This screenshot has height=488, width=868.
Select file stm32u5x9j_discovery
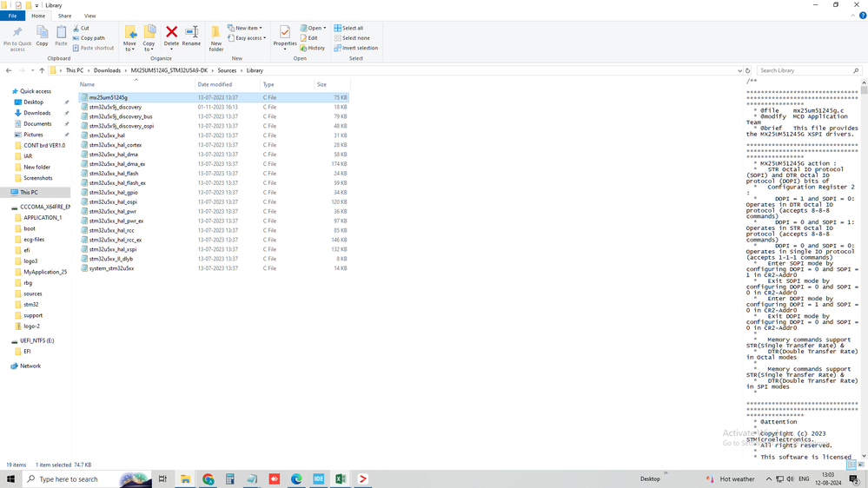[x=214, y=108]
